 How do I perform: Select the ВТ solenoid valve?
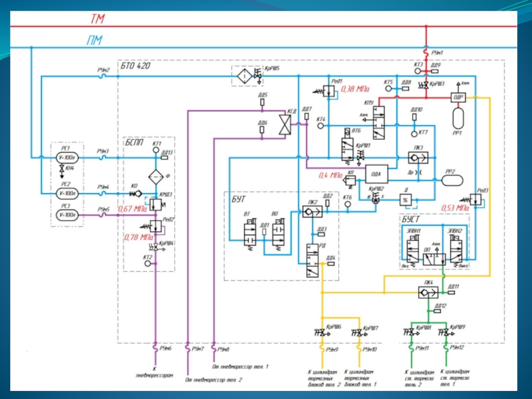(x=250, y=235)
